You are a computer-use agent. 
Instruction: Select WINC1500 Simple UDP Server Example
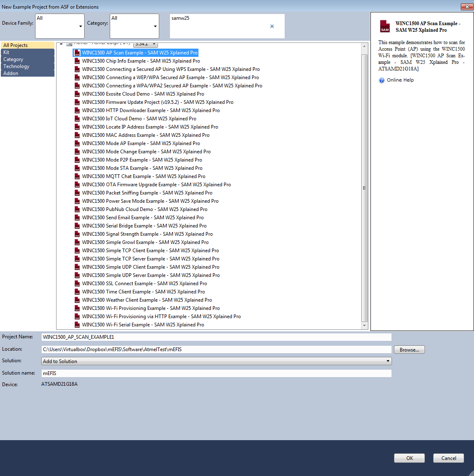(151, 275)
